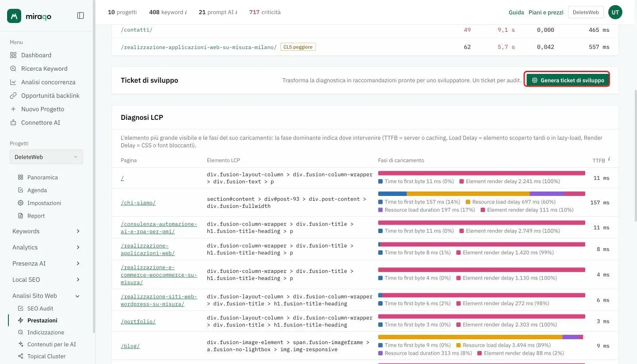637x364 pixels.
Task: Click the TTFB info icon in table header
Action: click(x=609, y=159)
